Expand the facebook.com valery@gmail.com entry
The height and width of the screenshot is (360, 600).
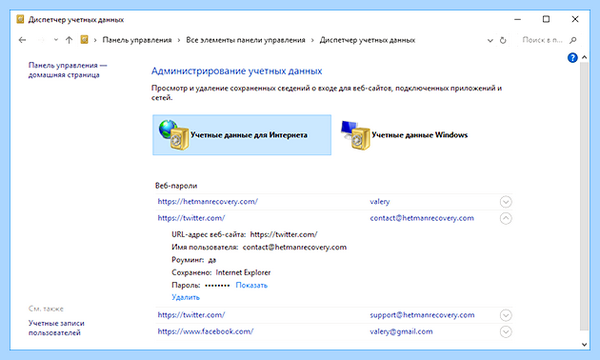point(506,331)
